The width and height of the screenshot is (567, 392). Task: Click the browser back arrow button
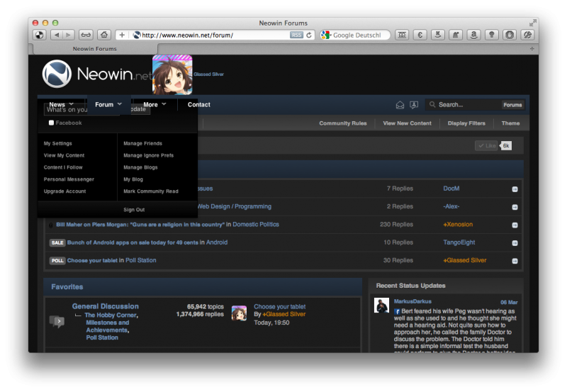click(x=57, y=35)
